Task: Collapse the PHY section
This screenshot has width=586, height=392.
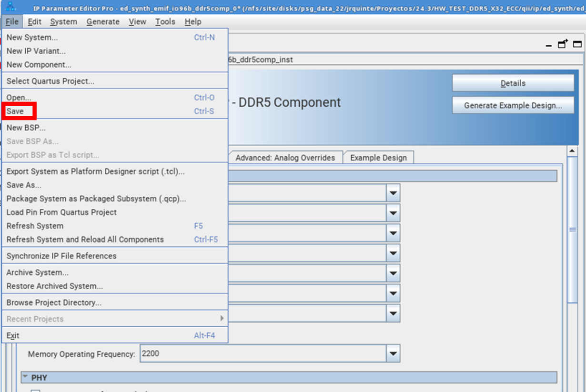Action: (x=25, y=378)
